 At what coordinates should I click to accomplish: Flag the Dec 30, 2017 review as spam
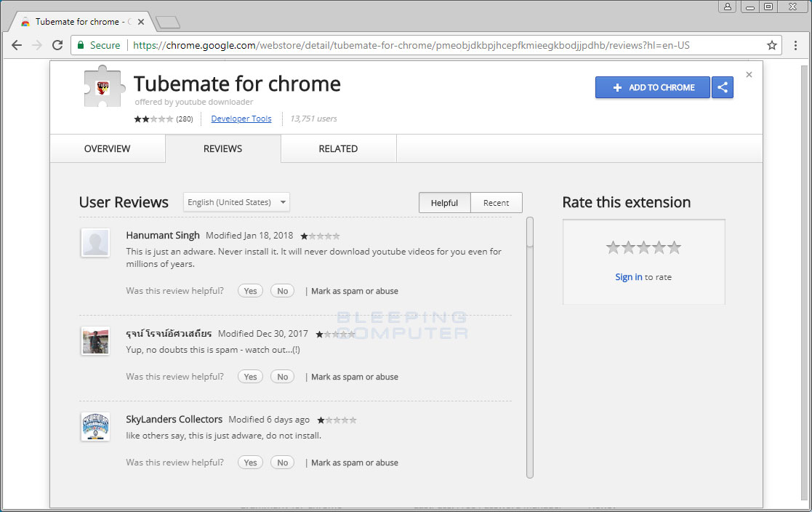[x=355, y=377]
